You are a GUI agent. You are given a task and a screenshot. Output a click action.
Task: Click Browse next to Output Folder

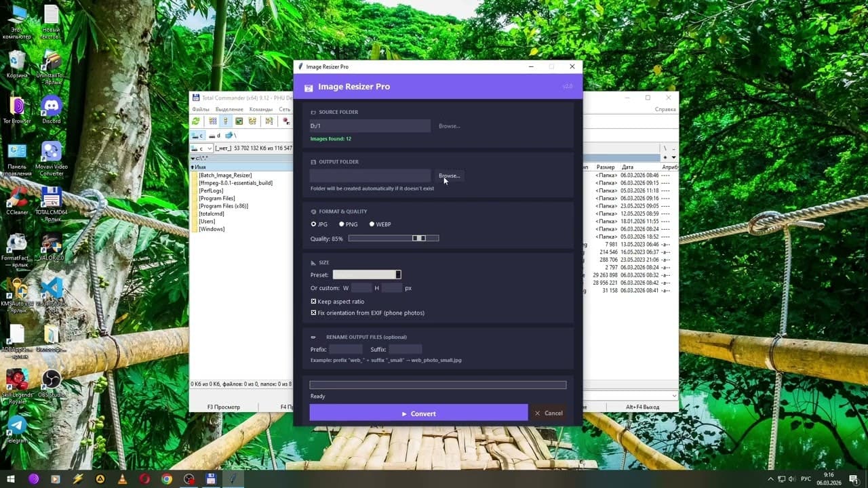click(x=449, y=176)
